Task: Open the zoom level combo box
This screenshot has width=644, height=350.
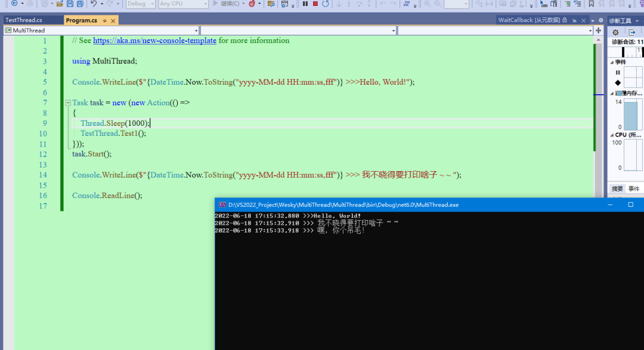Action: 456,4
